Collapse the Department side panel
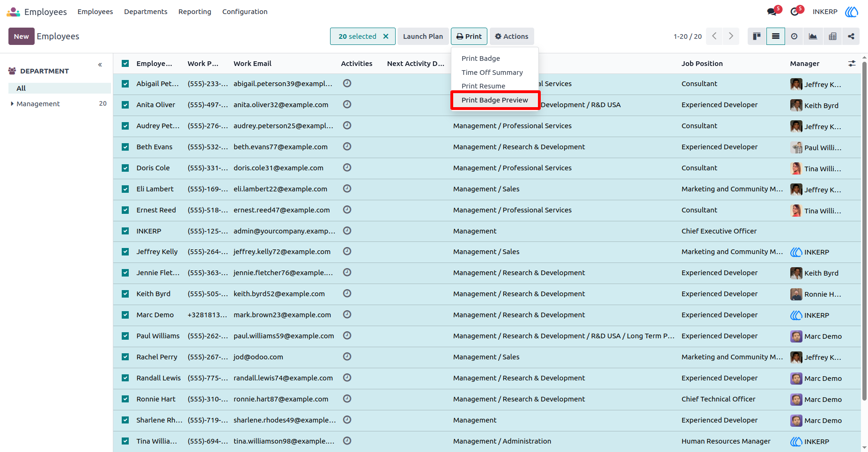This screenshot has width=868, height=452. point(100,65)
